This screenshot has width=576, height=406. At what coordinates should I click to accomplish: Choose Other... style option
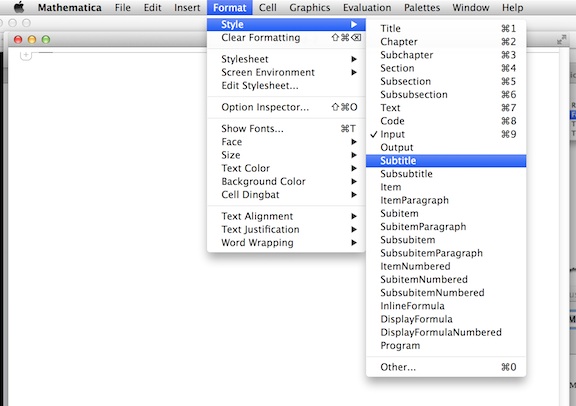click(x=446, y=367)
